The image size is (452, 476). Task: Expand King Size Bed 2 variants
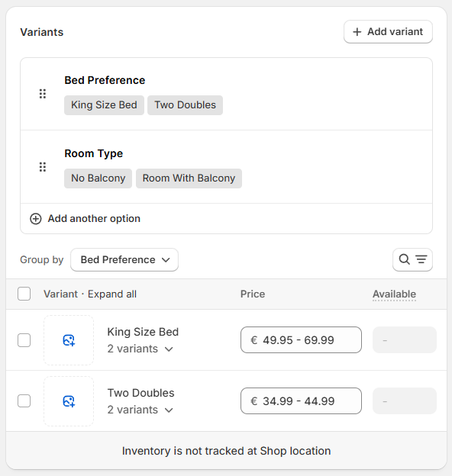140,349
